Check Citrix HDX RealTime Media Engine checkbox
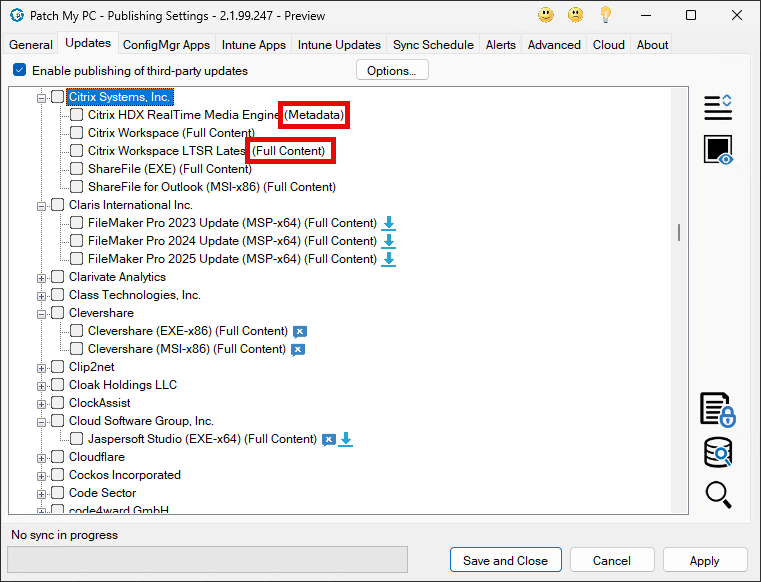This screenshot has height=582, width=761. (76, 115)
